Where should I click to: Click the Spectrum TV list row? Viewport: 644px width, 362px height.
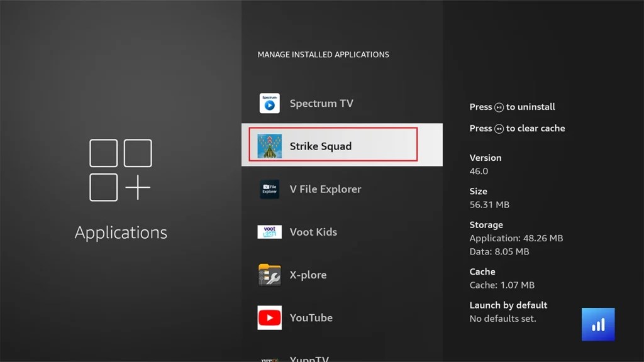point(341,103)
